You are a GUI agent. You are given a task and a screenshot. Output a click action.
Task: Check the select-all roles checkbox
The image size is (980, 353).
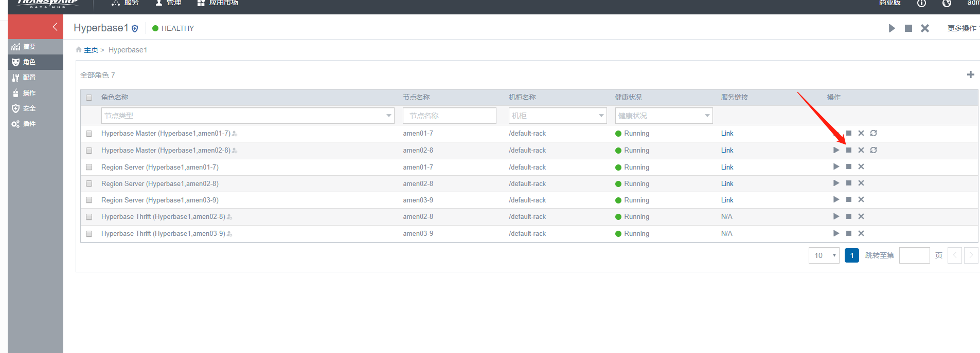(89, 98)
